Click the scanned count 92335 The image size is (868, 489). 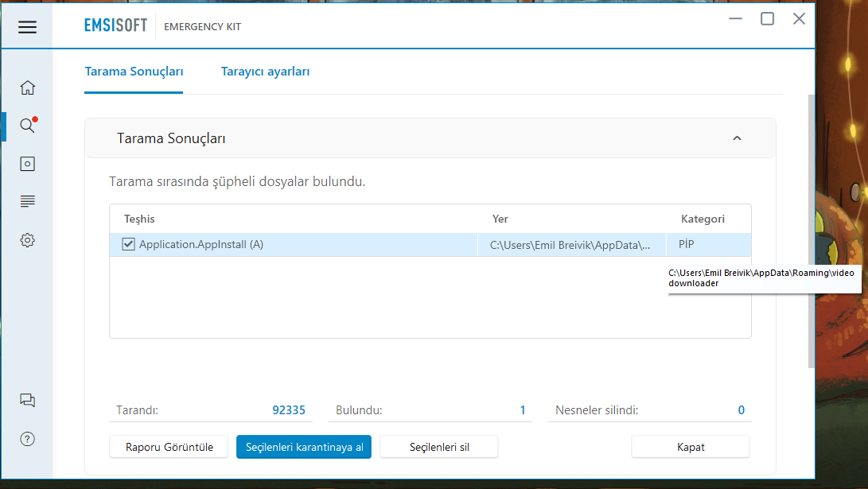[x=289, y=410]
